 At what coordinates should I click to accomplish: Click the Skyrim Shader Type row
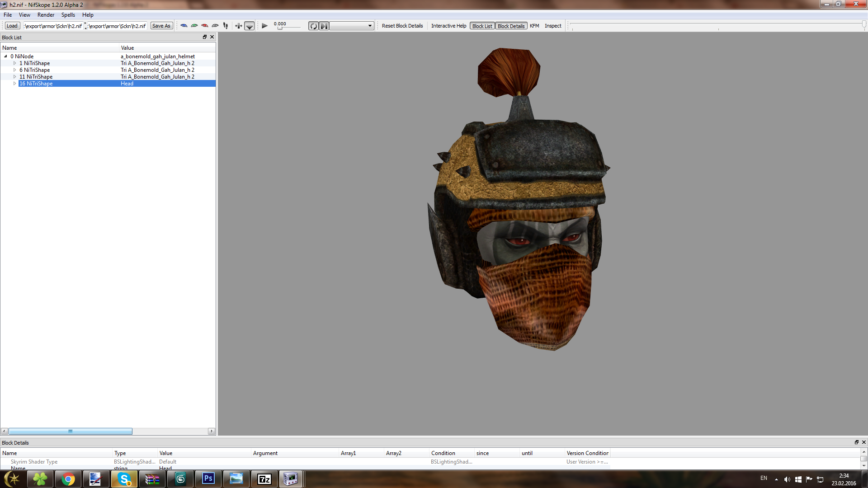(305, 462)
